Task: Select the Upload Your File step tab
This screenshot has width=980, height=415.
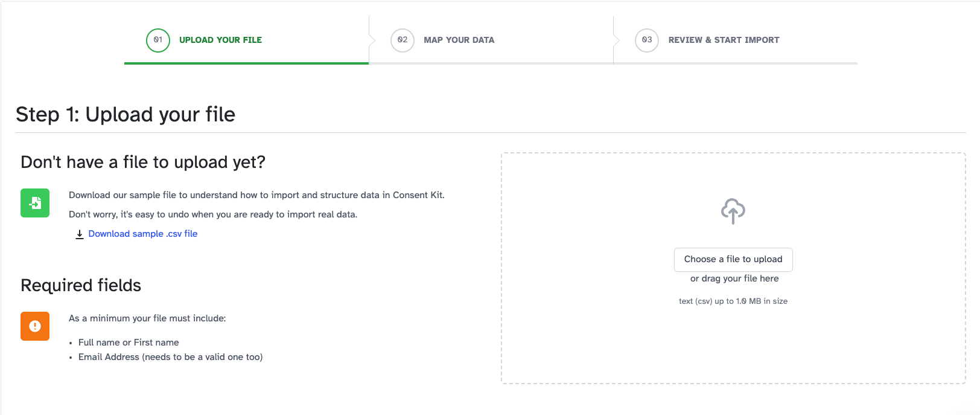Action: (220, 40)
